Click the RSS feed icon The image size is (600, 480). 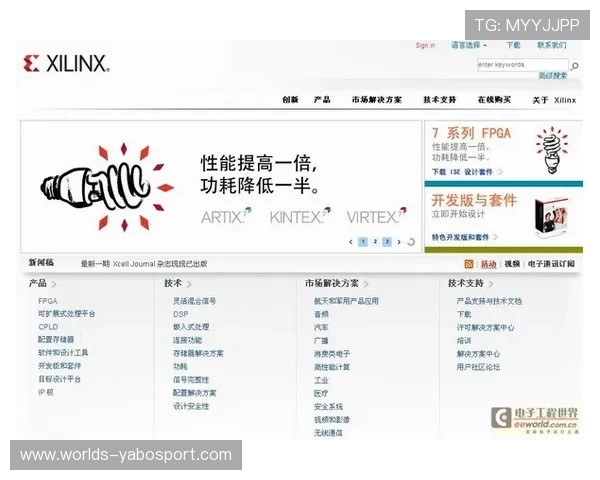click(468, 264)
